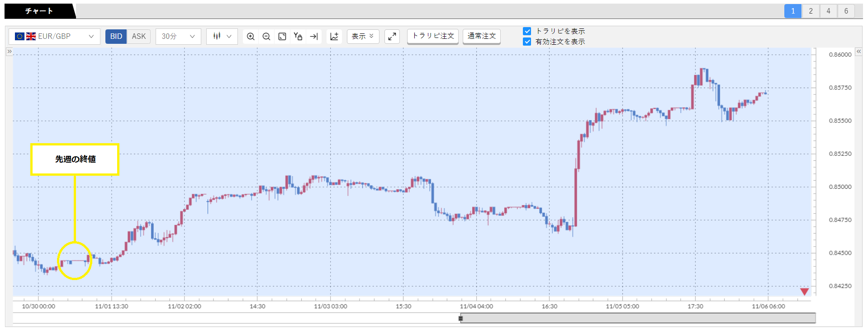Image resolution: width=868 pixels, height=332 pixels.
Task: Select the チャート tab
Action: 39,11
